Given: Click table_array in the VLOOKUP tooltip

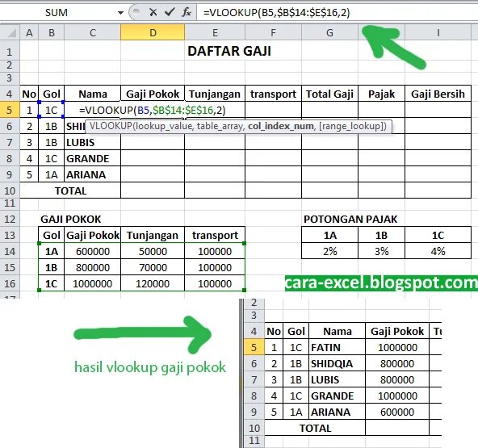Looking at the screenshot, I should tap(220, 126).
